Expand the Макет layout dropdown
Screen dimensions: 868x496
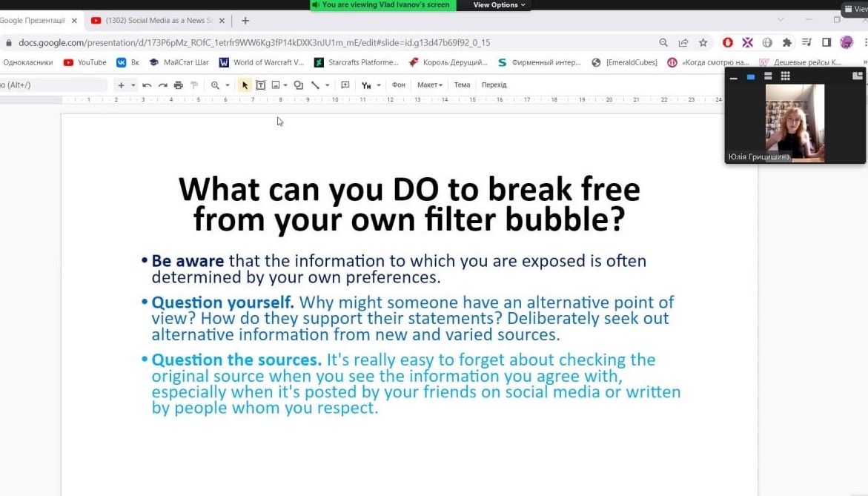(429, 85)
